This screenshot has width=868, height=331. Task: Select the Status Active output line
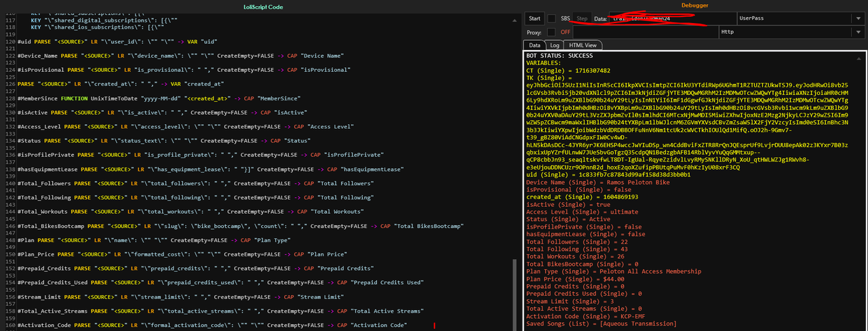566,219
